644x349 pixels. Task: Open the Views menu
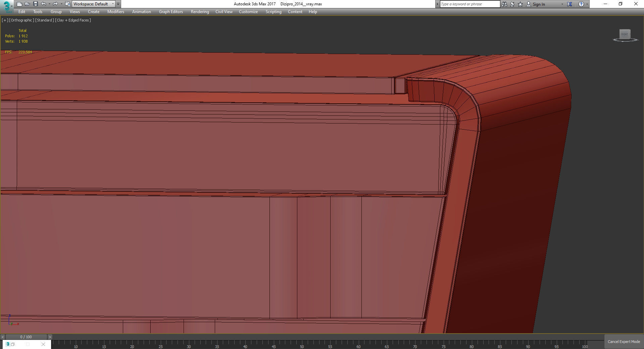tap(75, 12)
